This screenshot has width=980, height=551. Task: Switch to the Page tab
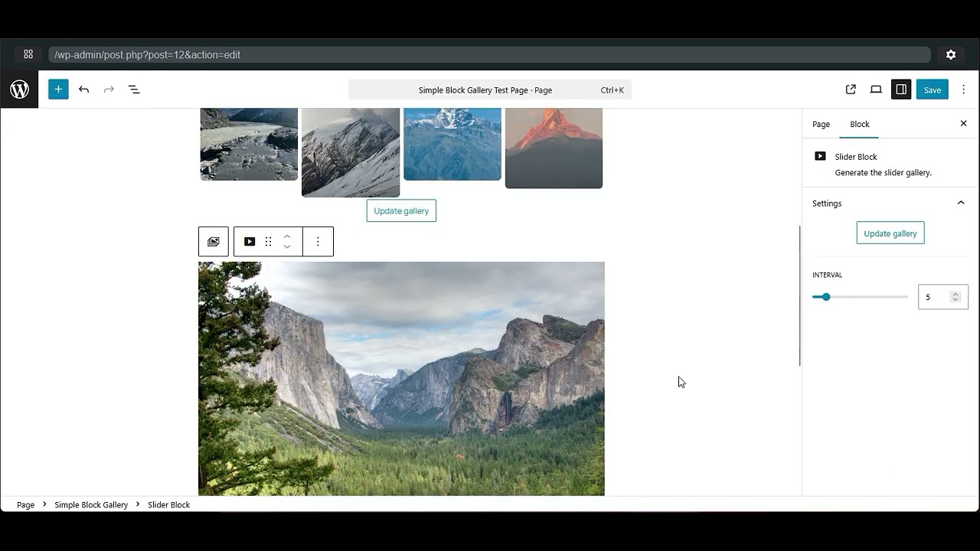[x=821, y=124]
